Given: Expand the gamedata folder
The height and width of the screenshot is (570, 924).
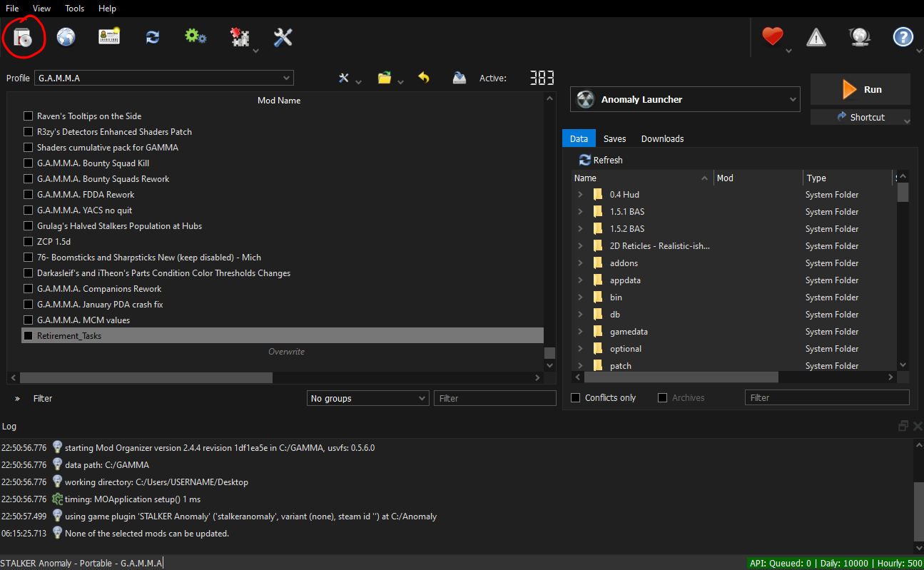Looking at the screenshot, I should click(580, 331).
